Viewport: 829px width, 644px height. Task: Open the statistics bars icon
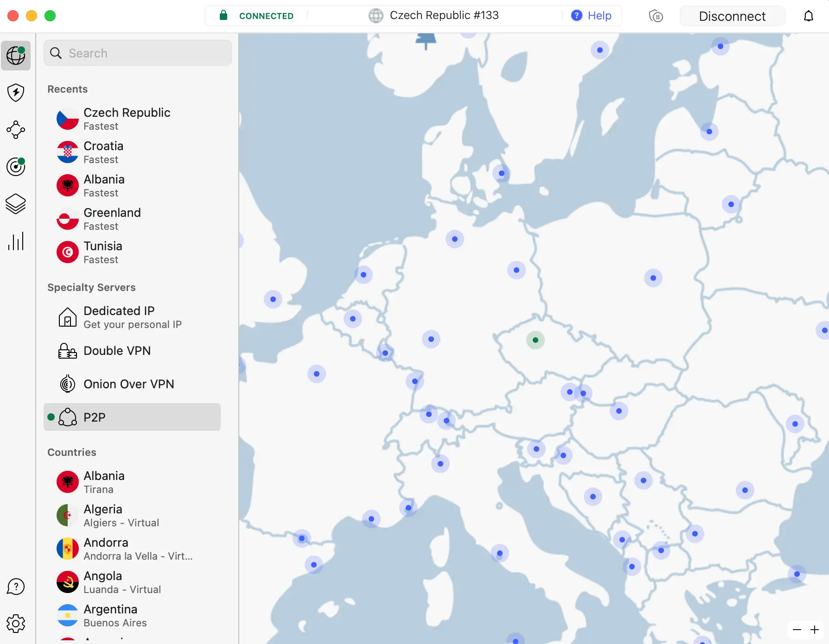pyautogui.click(x=16, y=241)
